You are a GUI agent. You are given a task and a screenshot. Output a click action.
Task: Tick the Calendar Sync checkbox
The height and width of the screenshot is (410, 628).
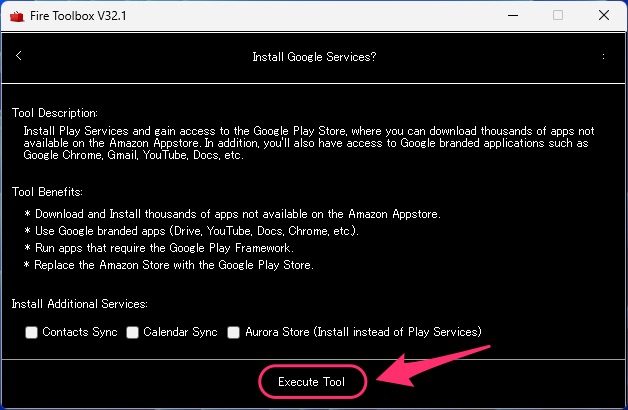pos(133,332)
